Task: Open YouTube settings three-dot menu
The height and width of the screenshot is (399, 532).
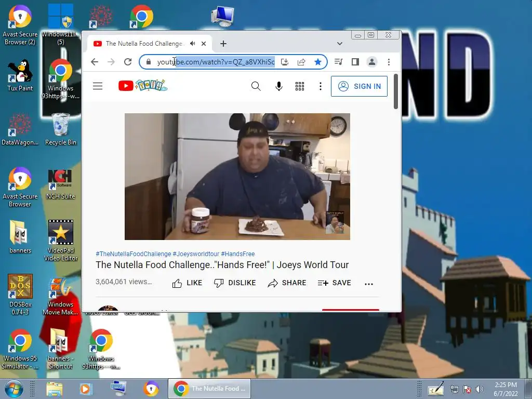Action: coord(320,86)
